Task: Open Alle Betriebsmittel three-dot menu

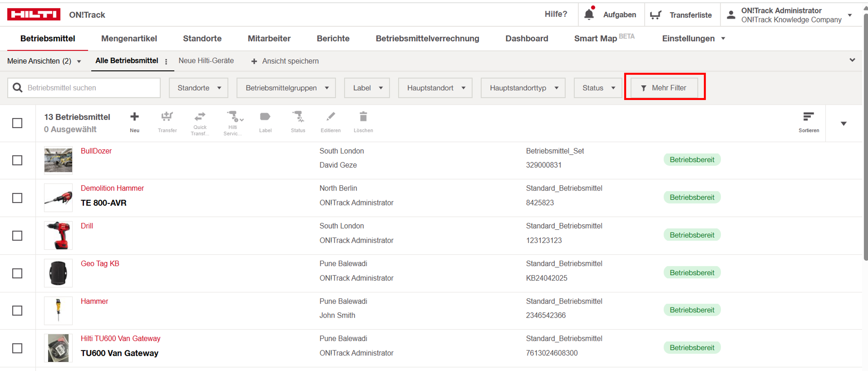Action: (166, 61)
